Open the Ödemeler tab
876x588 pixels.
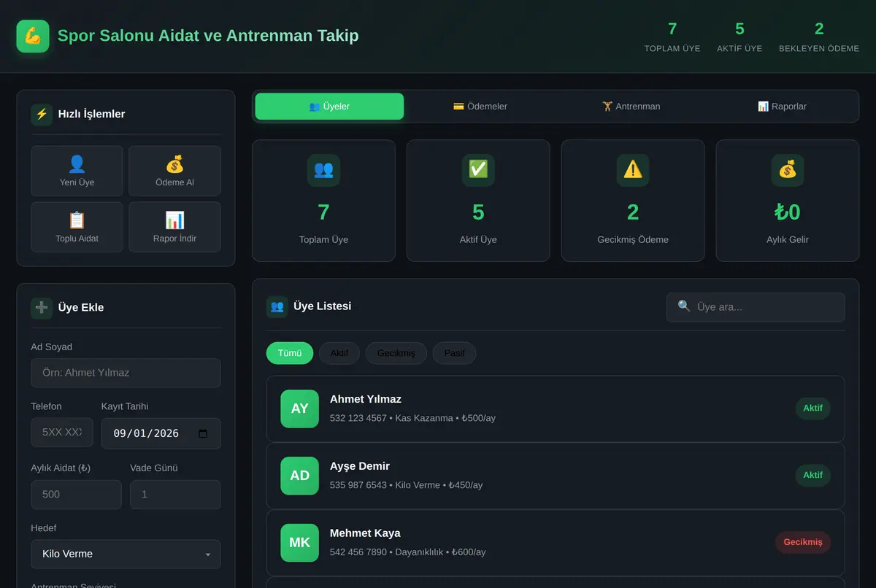pyautogui.click(x=480, y=107)
